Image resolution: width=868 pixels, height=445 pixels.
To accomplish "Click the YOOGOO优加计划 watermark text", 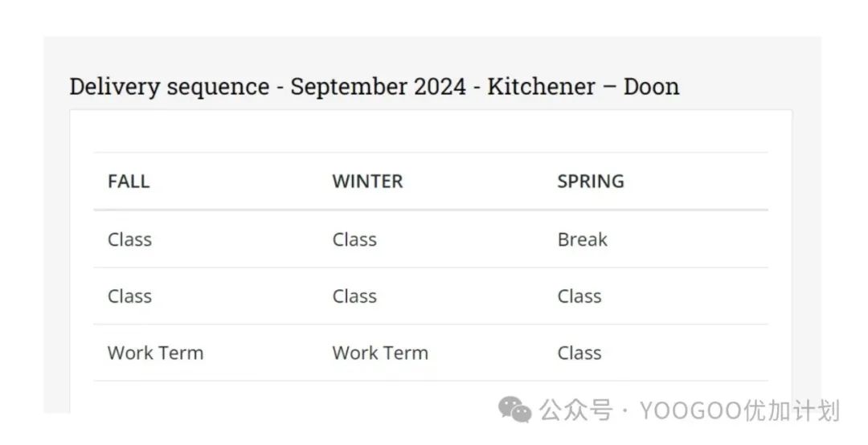I will pyautogui.click(x=740, y=410).
